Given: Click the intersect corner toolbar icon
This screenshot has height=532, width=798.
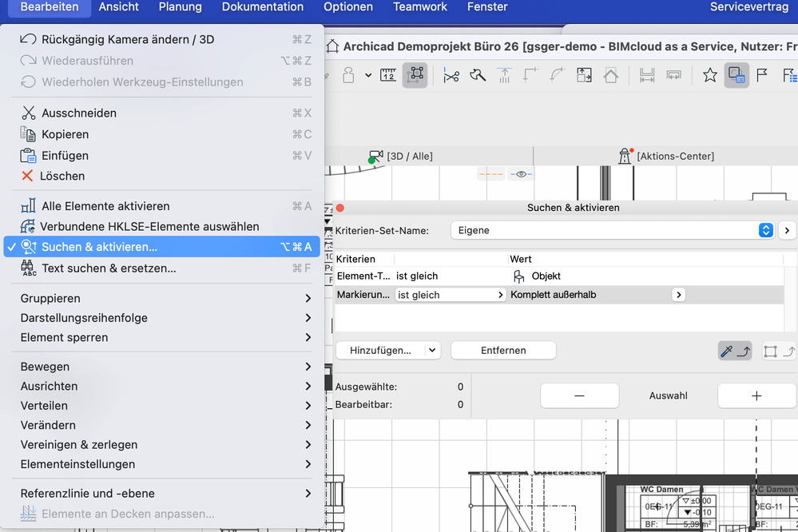Looking at the screenshot, I should coord(530,75).
